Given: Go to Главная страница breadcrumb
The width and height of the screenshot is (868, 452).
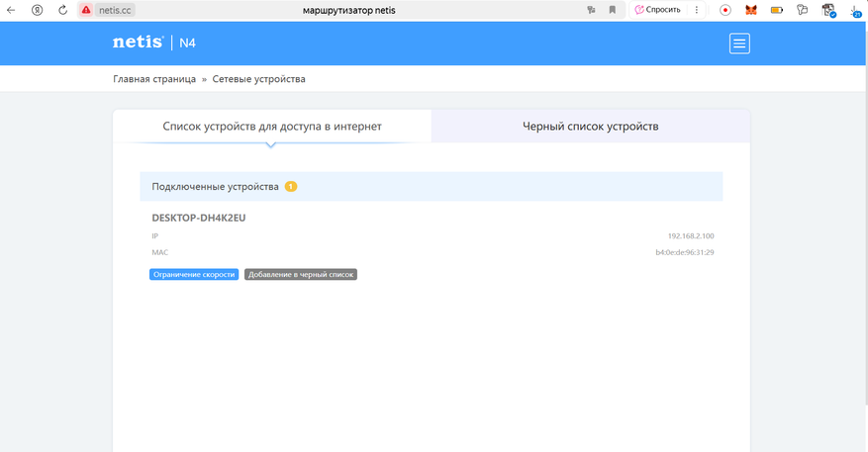Looking at the screenshot, I should tap(154, 79).
